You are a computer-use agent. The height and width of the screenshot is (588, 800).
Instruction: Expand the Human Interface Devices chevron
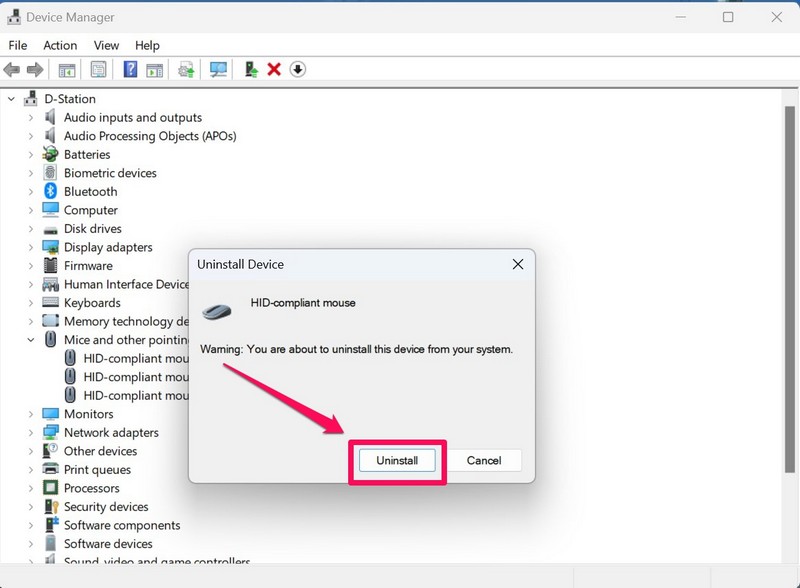pyautogui.click(x=31, y=284)
